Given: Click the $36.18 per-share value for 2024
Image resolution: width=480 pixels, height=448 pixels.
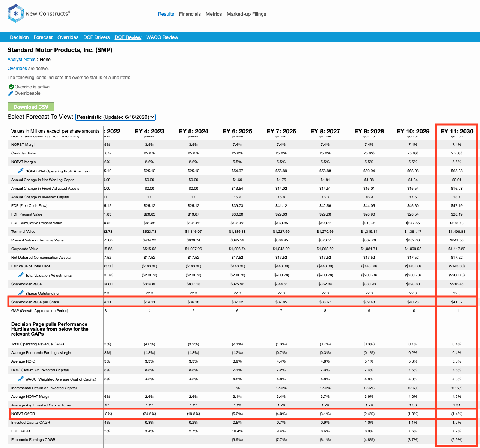Looking at the screenshot, I should (193, 302).
